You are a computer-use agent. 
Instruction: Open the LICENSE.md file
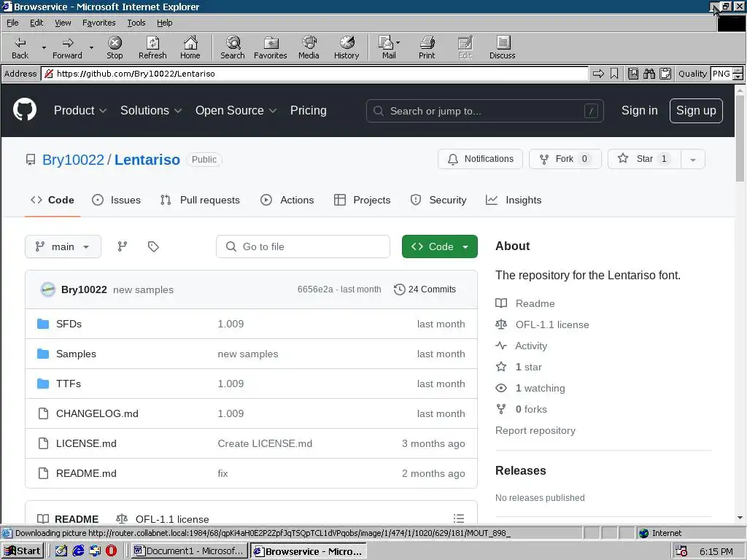click(86, 443)
